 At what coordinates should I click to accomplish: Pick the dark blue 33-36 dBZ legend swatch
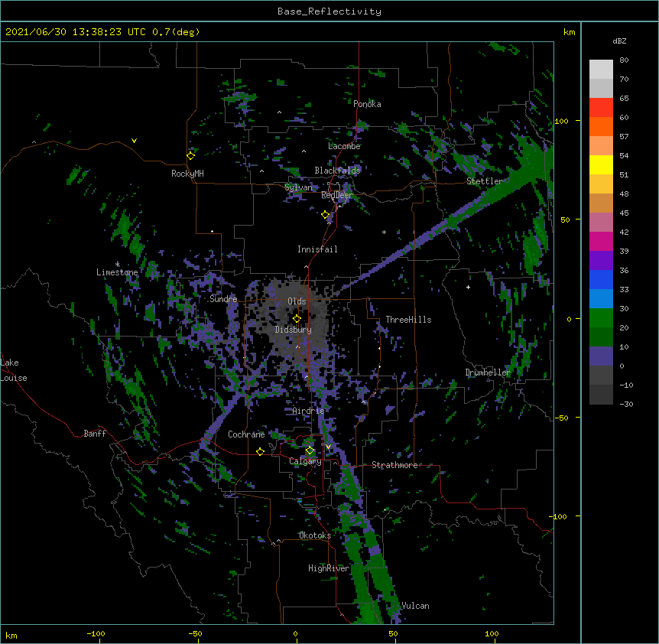point(601,279)
